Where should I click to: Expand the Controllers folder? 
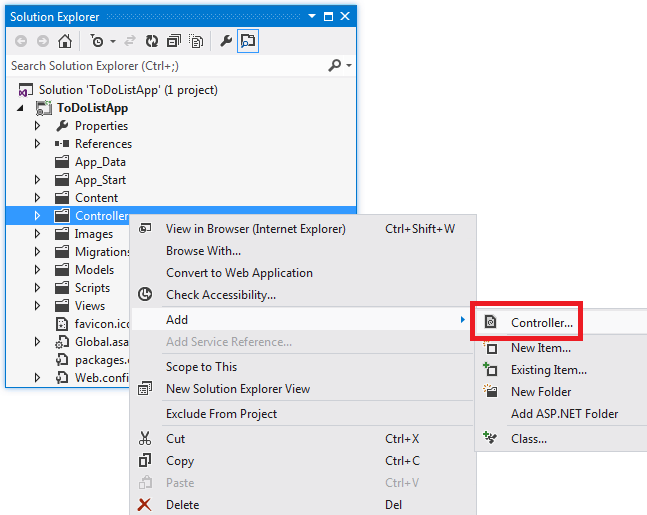tap(38, 215)
